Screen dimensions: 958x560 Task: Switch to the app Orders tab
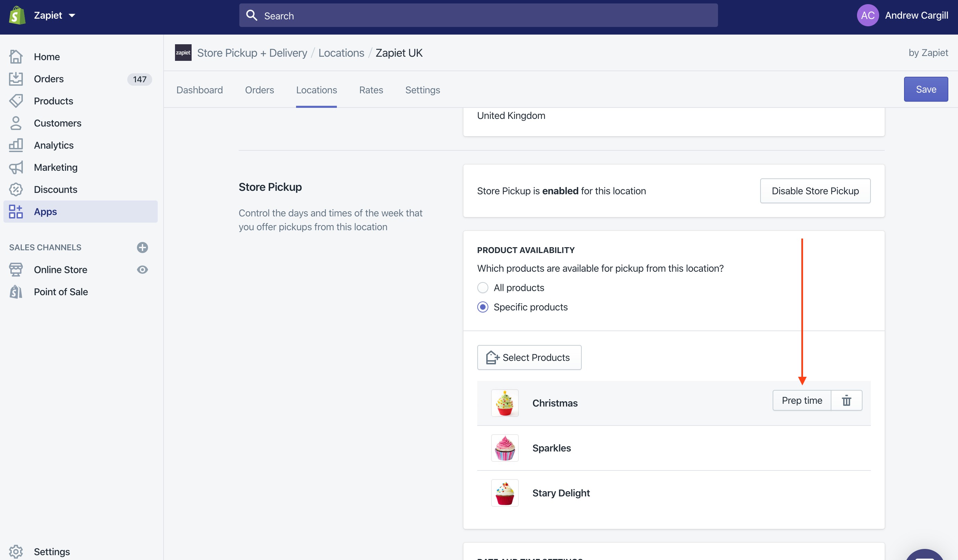coord(259,90)
